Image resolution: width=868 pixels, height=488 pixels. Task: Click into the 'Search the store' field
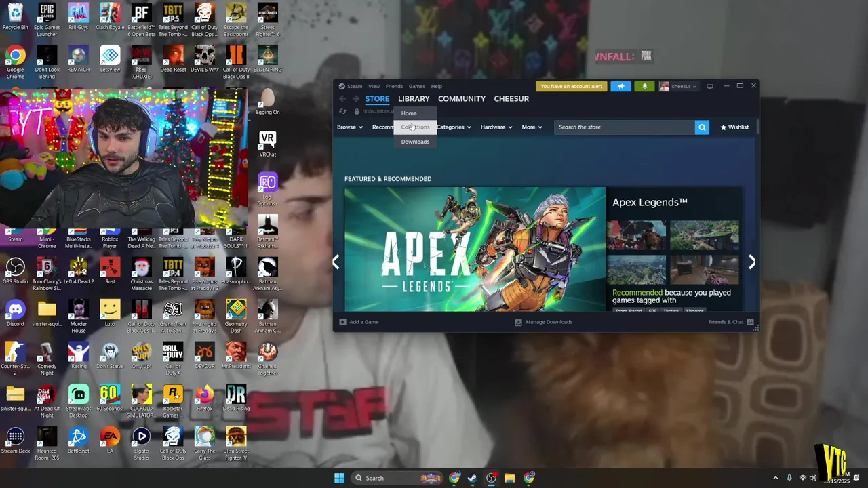[625, 127]
